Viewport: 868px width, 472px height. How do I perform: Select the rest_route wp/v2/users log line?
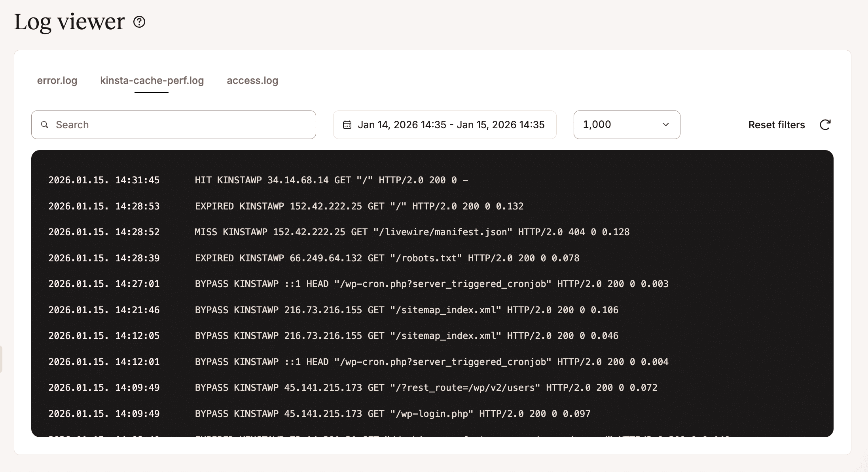coord(425,387)
